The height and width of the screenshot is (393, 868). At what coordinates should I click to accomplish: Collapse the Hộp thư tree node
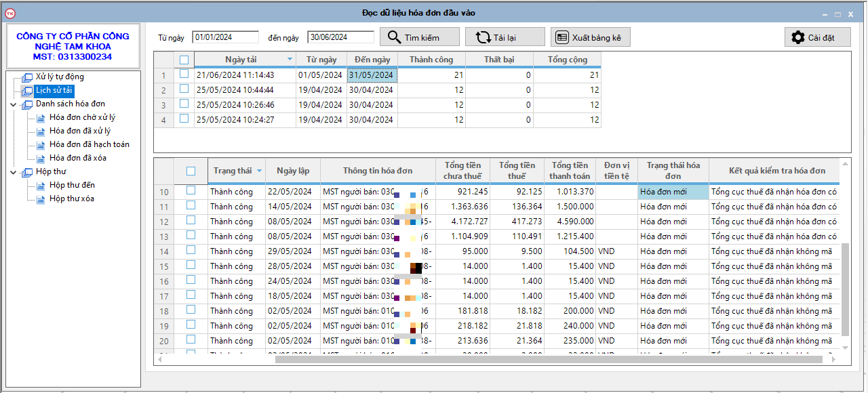click(14, 172)
